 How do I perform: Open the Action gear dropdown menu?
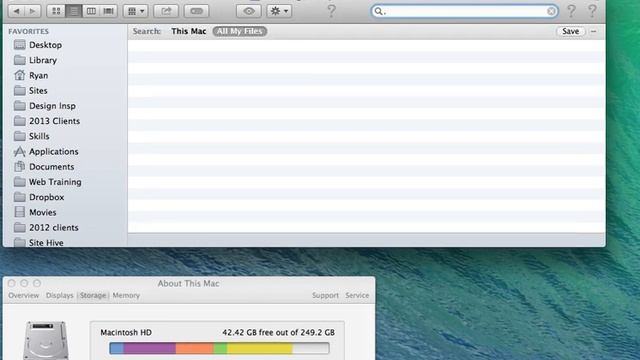[x=279, y=11]
